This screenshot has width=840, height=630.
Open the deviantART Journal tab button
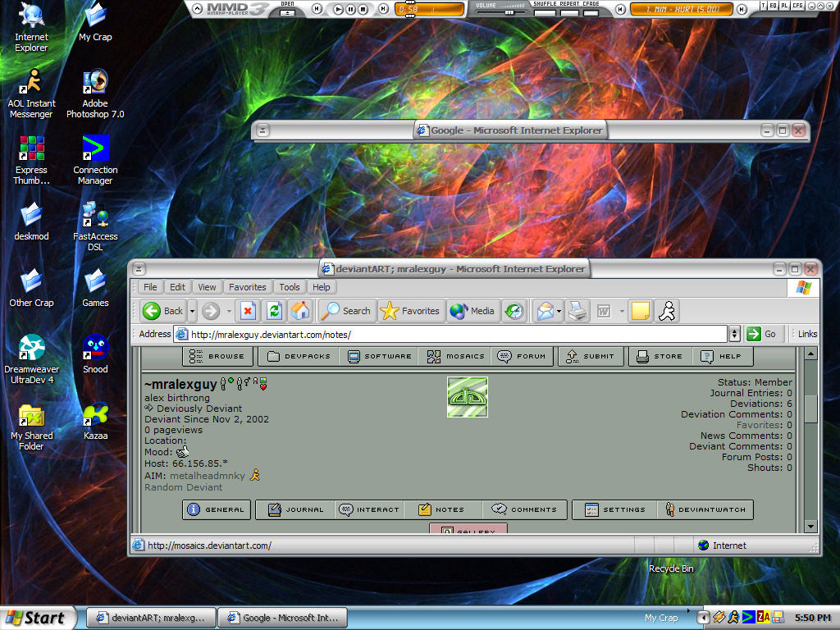[x=295, y=509]
